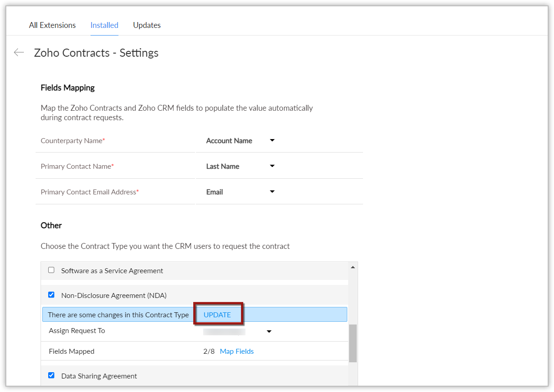This screenshot has width=554, height=392.
Task: Click the contract list scrollbar up arrow
Action: [x=353, y=267]
